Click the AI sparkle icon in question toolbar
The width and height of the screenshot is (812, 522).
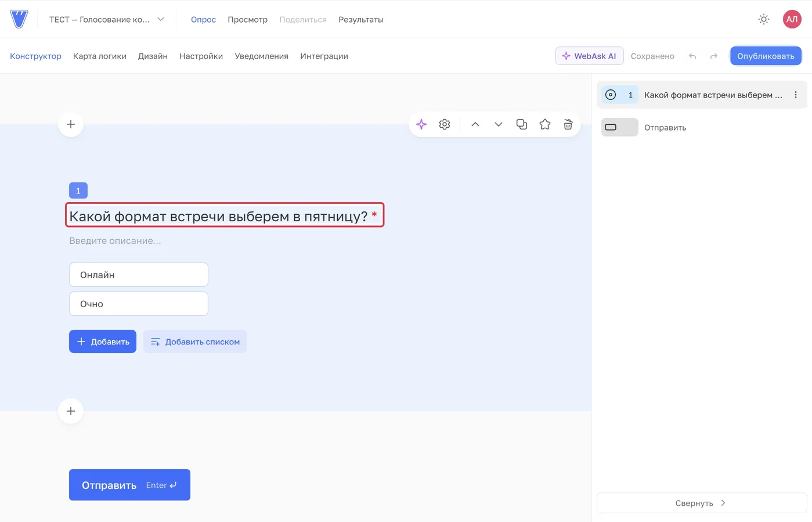[421, 124]
